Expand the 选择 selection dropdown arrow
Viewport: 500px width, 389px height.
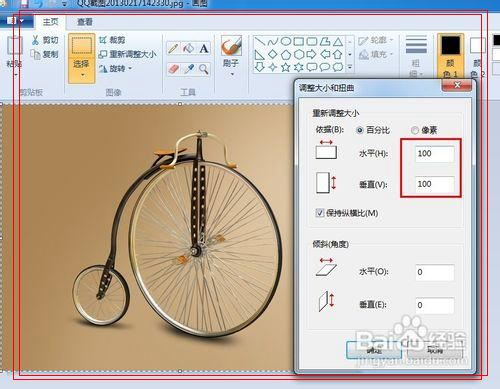tap(82, 76)
